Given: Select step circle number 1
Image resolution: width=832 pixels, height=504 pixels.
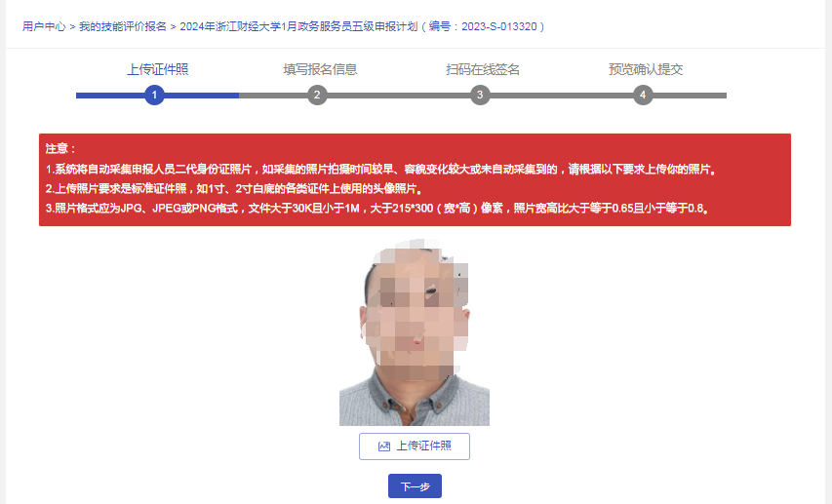Looking at the screenshot, I should [154, 95].
